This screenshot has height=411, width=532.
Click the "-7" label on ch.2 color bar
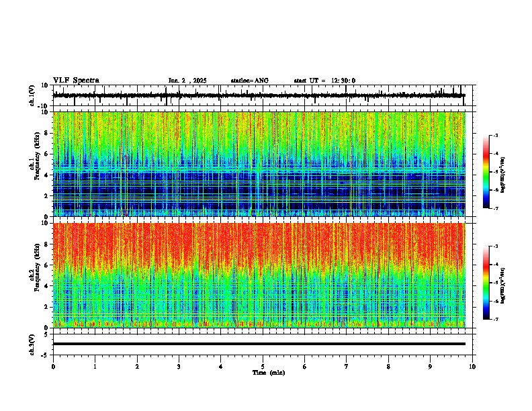pos(495,319)
